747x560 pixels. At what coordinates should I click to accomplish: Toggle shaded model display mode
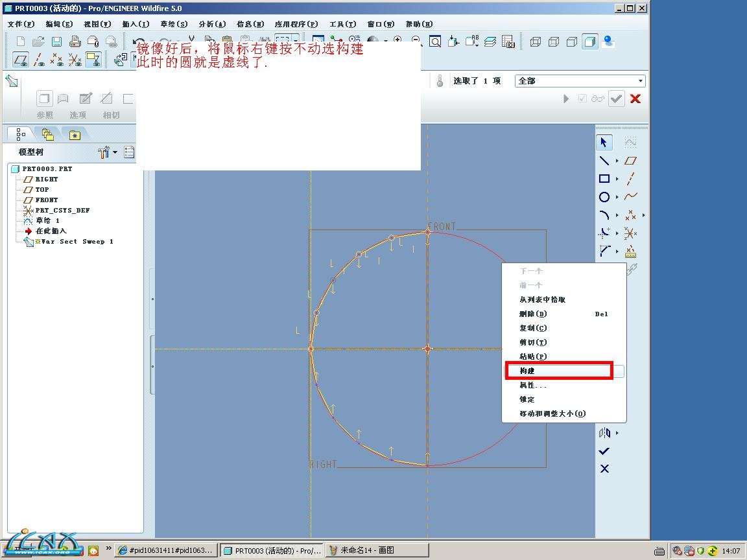tap(589, 42)
